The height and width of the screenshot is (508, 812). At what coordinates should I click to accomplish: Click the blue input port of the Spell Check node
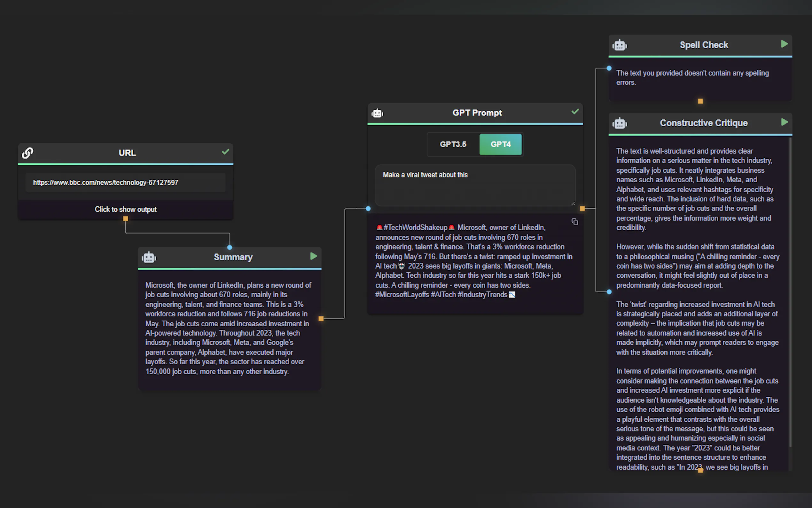click(609, 68)
